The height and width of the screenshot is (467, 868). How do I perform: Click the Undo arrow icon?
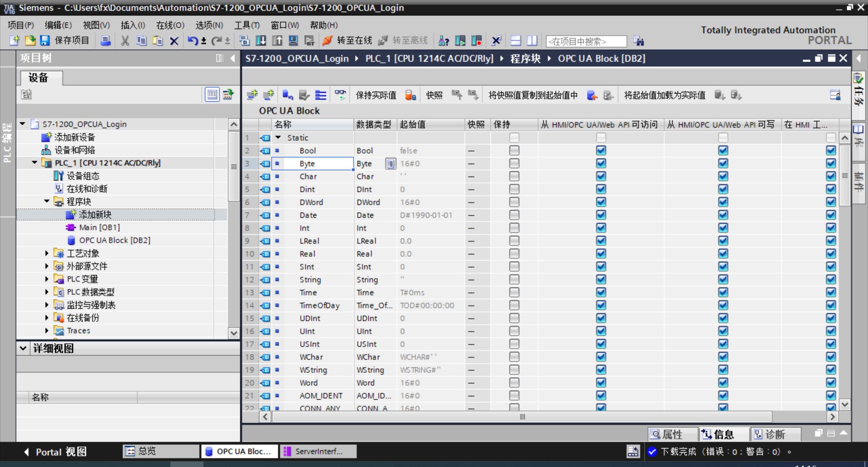click(192, 41)
